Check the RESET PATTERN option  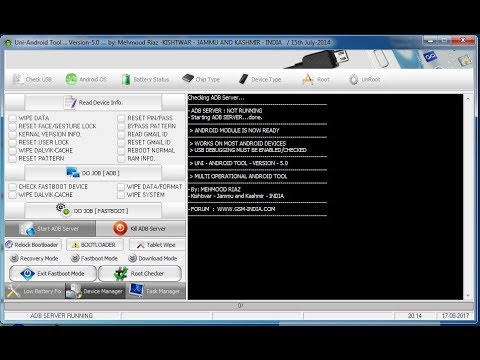pos(13,159)
